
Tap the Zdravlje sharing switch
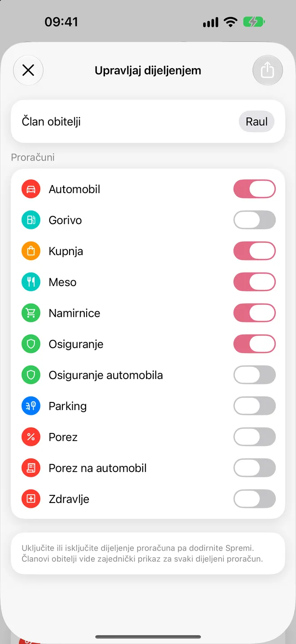[254, 499]
